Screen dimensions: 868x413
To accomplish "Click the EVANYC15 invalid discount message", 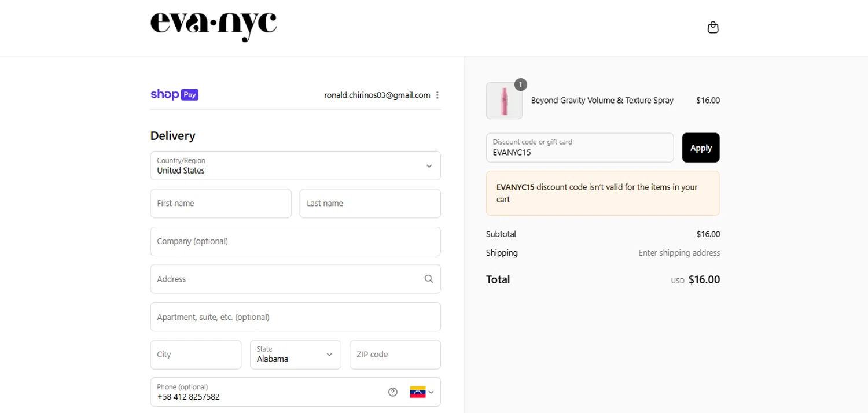I will pyautogui.click(x=603, y=193).
